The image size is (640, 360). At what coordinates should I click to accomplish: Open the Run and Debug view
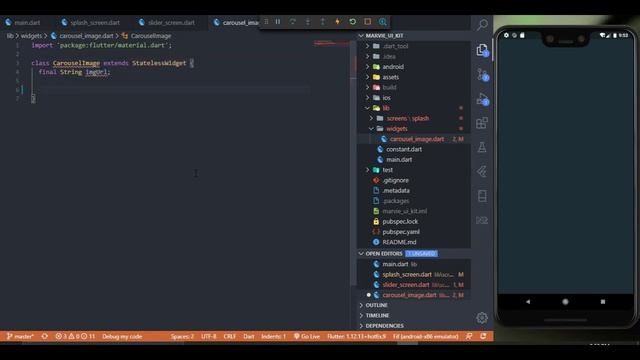(482, 99)
